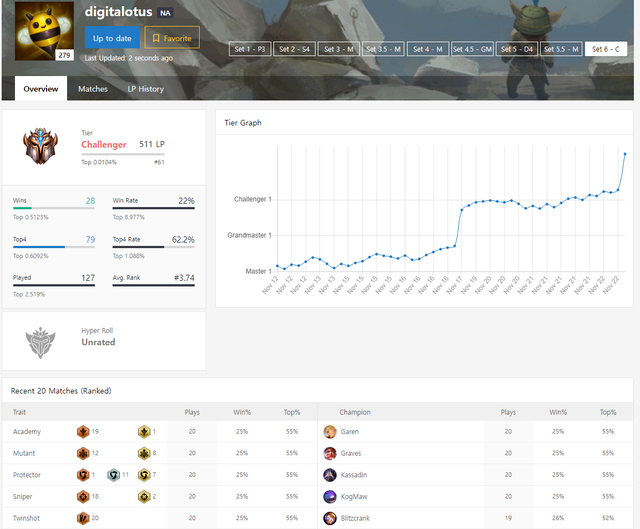This screenshot has width=640, height=529.
Task: Click Academy bronze trait icon with 19
Action: (x=83, y=431)
